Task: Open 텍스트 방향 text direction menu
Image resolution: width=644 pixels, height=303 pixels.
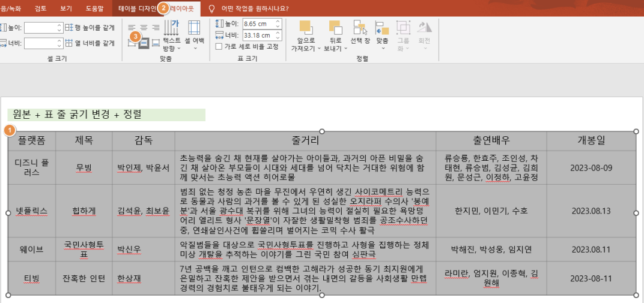Action: (x=172, y=37)
